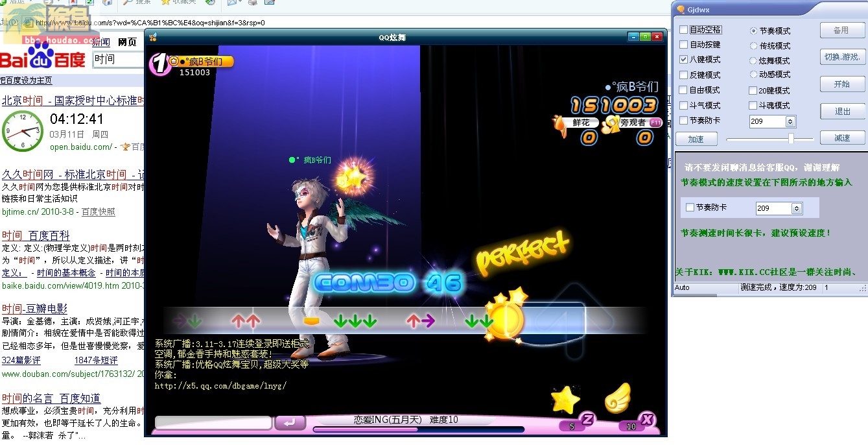Click the Gjdwx window title icon

coord(681,9)
